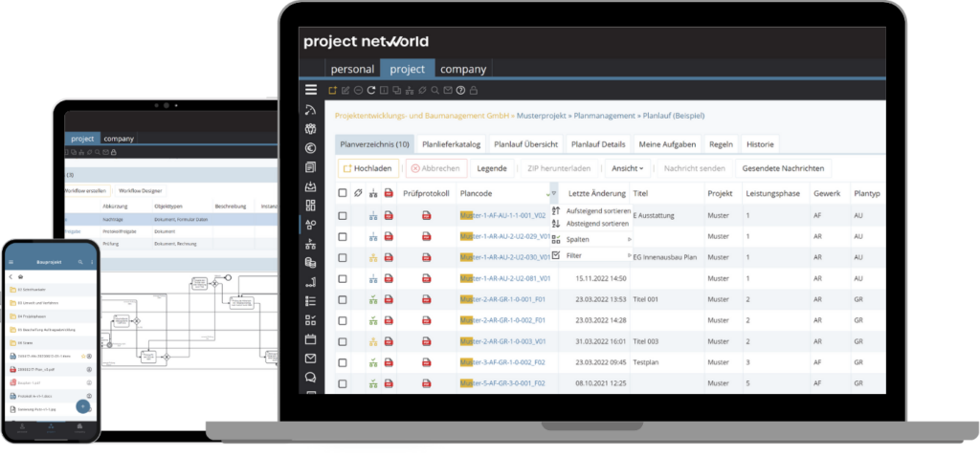Tap the blue plus button on the phone
Viewport: 980px width, 457px height.
pos(82,406)
